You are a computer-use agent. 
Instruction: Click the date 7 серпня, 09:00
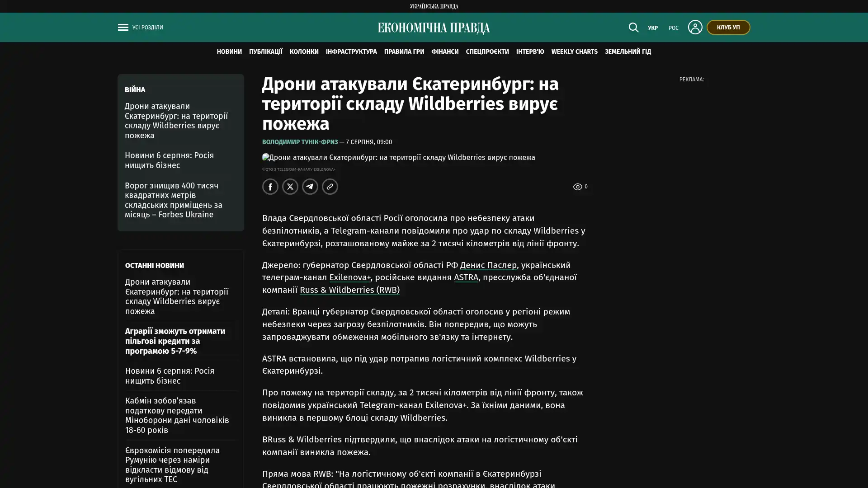click(369, 142)
